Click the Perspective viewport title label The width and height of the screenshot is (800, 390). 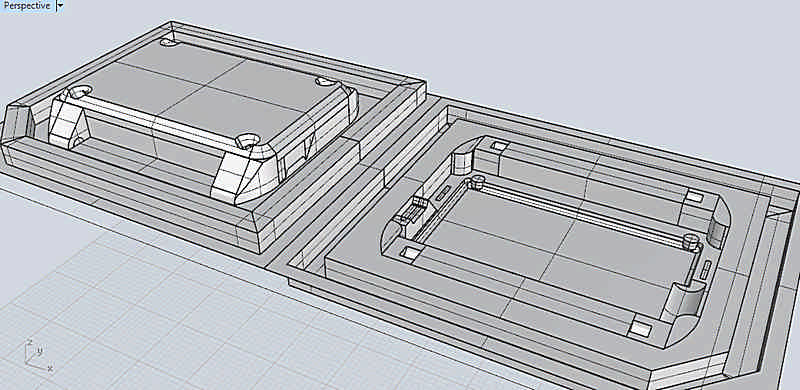point(27,6)
